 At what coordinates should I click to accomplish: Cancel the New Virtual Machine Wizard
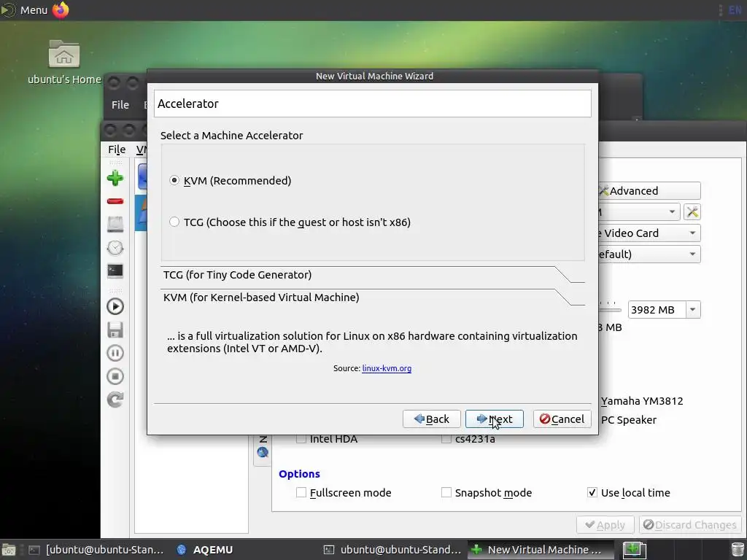point(562,419)
